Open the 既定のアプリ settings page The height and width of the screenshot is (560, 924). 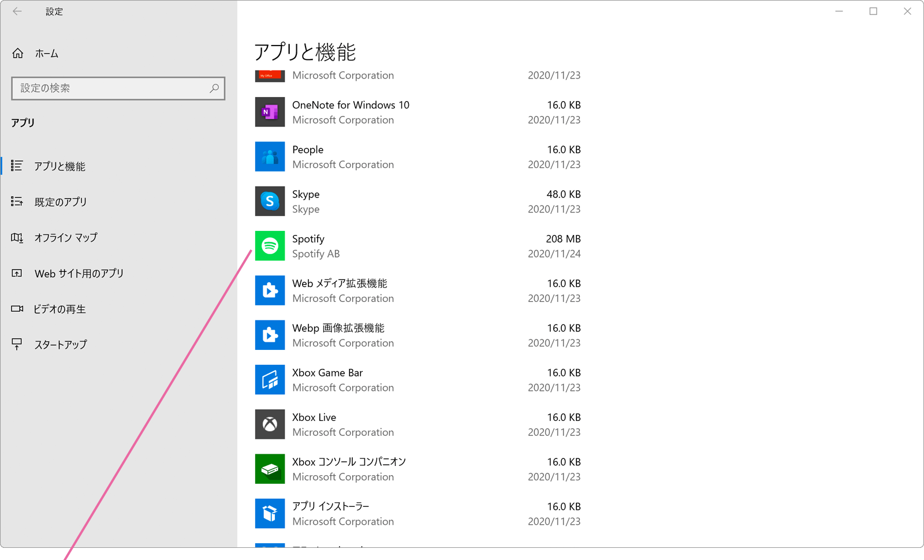(x=118, y=202)
